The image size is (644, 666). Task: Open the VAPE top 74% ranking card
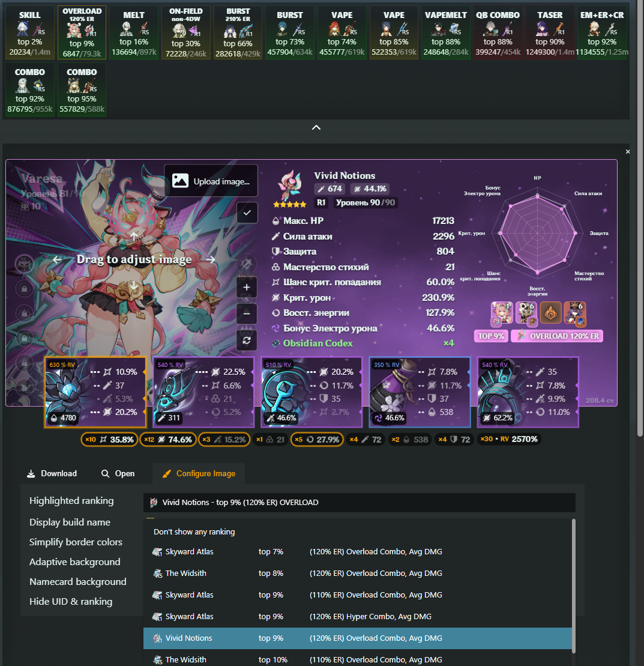(342, 32)
